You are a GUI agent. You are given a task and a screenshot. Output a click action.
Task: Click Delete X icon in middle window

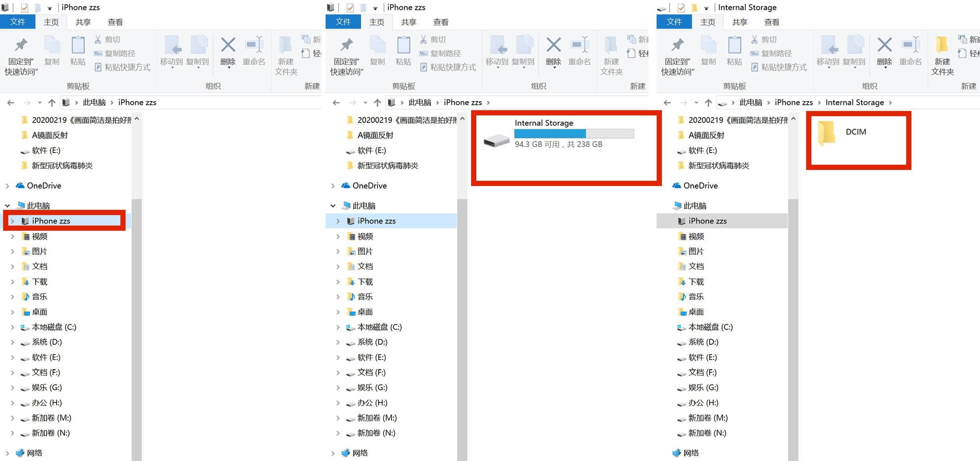pos(554,45)
